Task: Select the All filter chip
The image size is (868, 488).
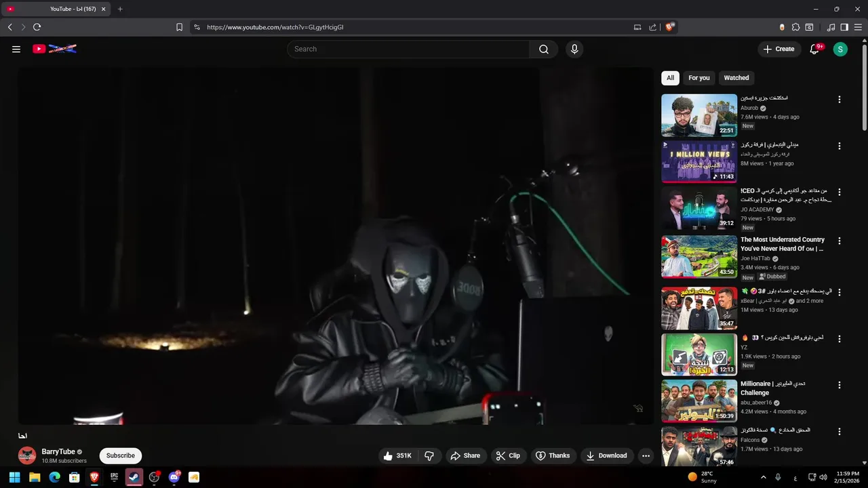Action: [x=670, y=78]
